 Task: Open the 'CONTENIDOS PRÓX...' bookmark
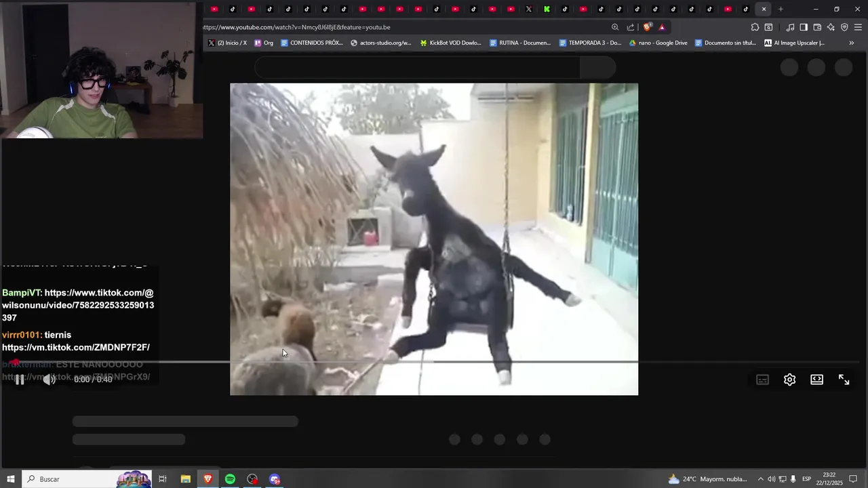[312, 43]
